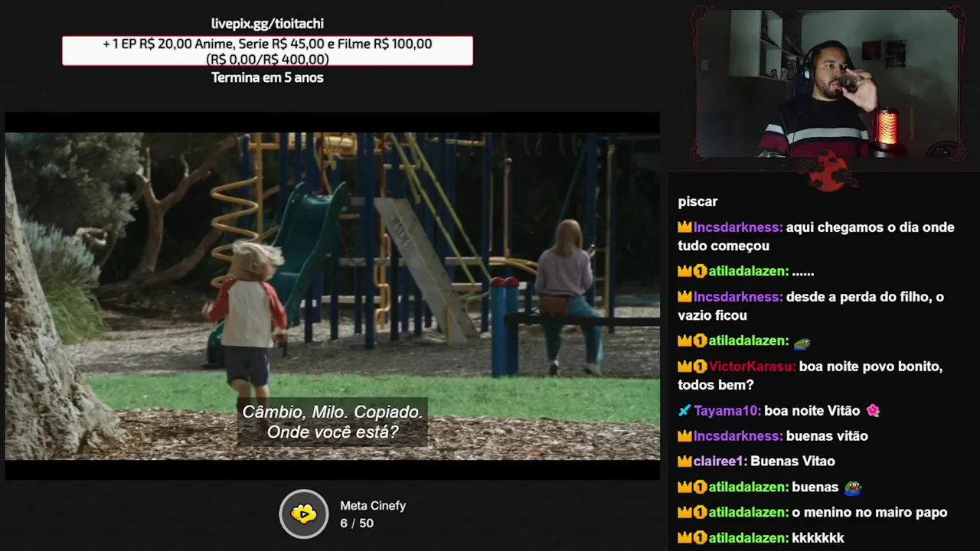Click the VictorKarasu username
This screenshot has width=980, height=551.
pyautogui.click(x=752, y=367)
